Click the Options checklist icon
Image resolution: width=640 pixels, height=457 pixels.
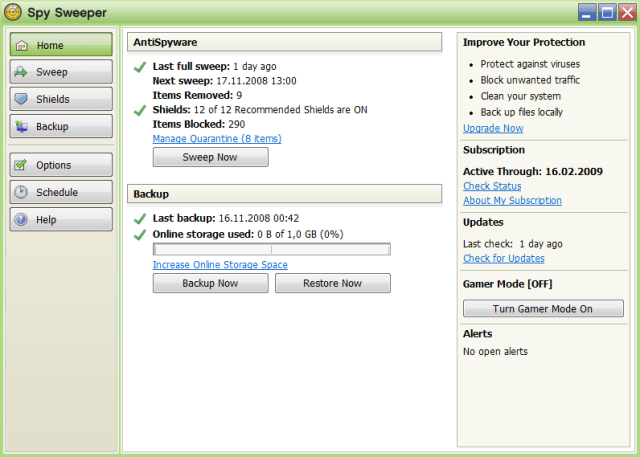coord(22,165)
